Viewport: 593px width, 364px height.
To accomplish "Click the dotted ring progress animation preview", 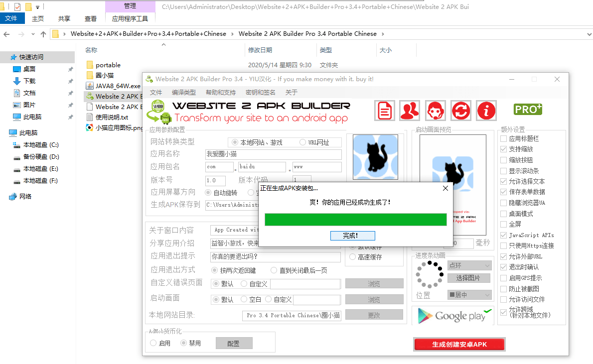I will click(x=430, y=274).
